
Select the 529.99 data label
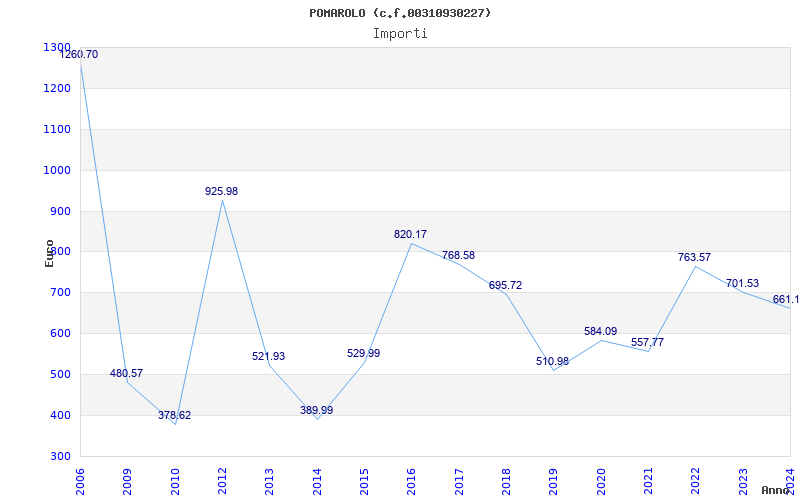click(363, 354)
